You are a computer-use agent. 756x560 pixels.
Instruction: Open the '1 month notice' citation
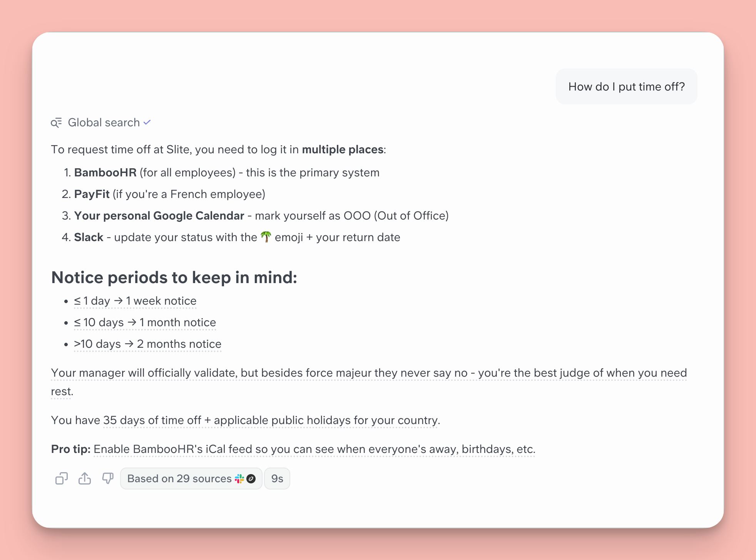point(144,322)
